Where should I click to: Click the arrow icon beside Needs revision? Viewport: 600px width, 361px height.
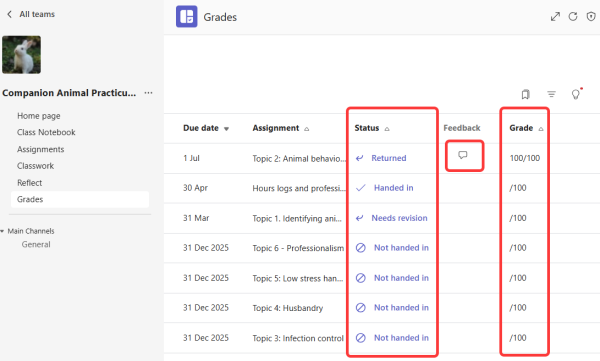(359, 218)
